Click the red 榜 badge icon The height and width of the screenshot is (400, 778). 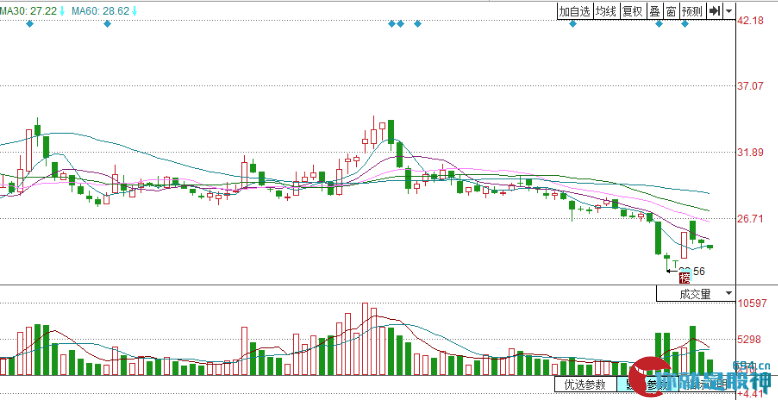685,277
